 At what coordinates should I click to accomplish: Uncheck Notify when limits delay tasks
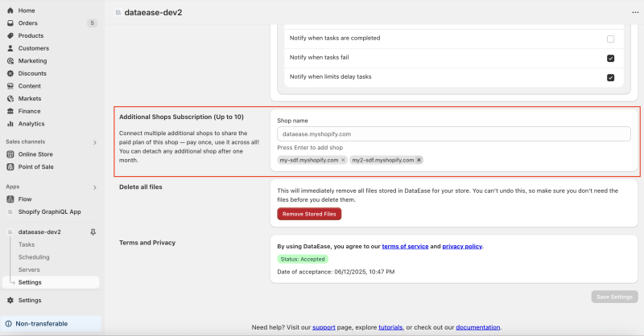coord(611,77)
